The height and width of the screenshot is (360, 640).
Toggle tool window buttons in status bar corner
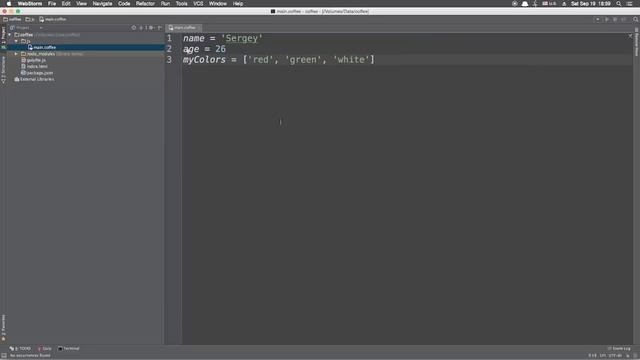tap(4, 356)
